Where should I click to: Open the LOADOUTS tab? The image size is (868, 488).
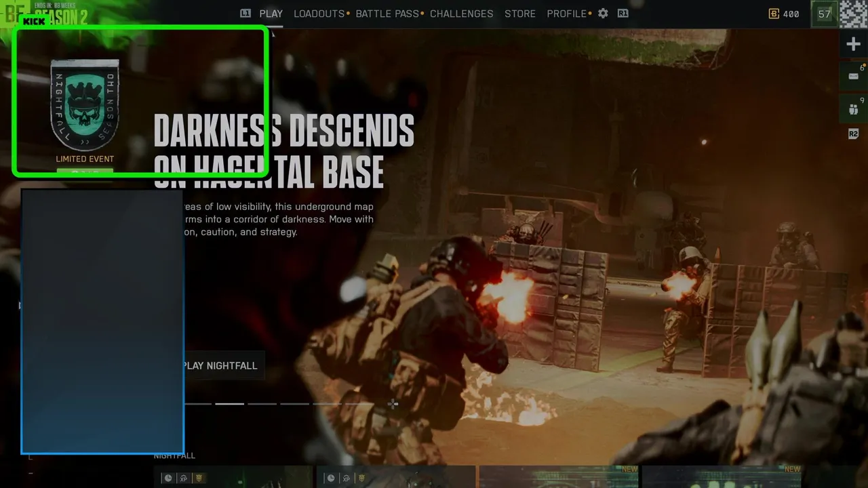tap(319, 14)
